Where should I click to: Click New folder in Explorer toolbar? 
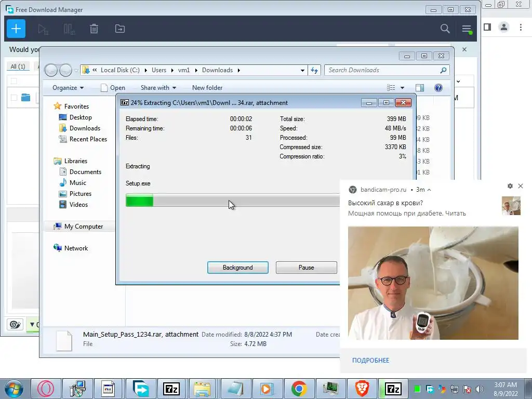click(207, 87)
